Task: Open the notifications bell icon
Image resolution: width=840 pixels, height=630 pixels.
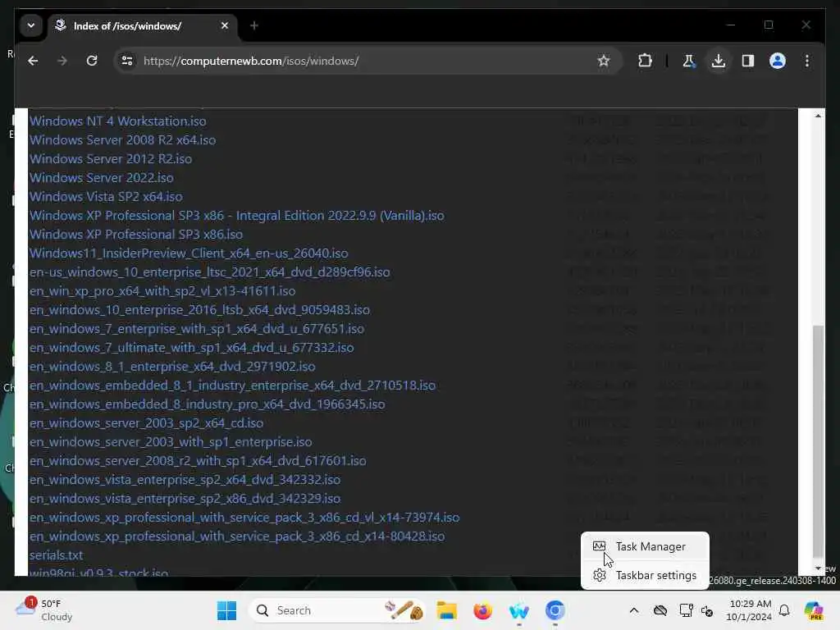Action: pos(784,610)
